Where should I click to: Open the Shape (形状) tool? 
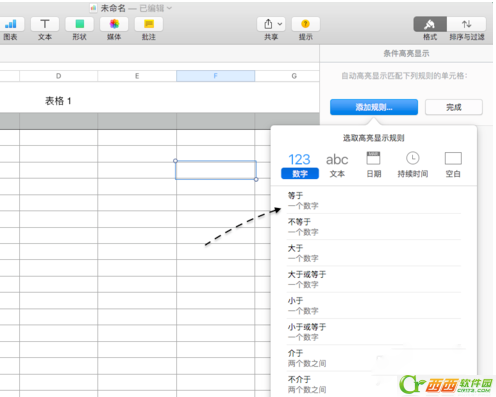(x=80, y=24)
